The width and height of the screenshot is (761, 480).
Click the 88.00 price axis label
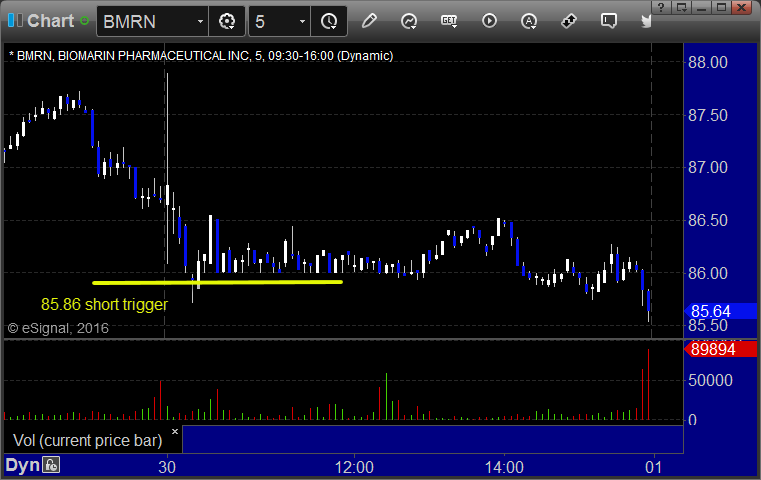tap(708, 62)
